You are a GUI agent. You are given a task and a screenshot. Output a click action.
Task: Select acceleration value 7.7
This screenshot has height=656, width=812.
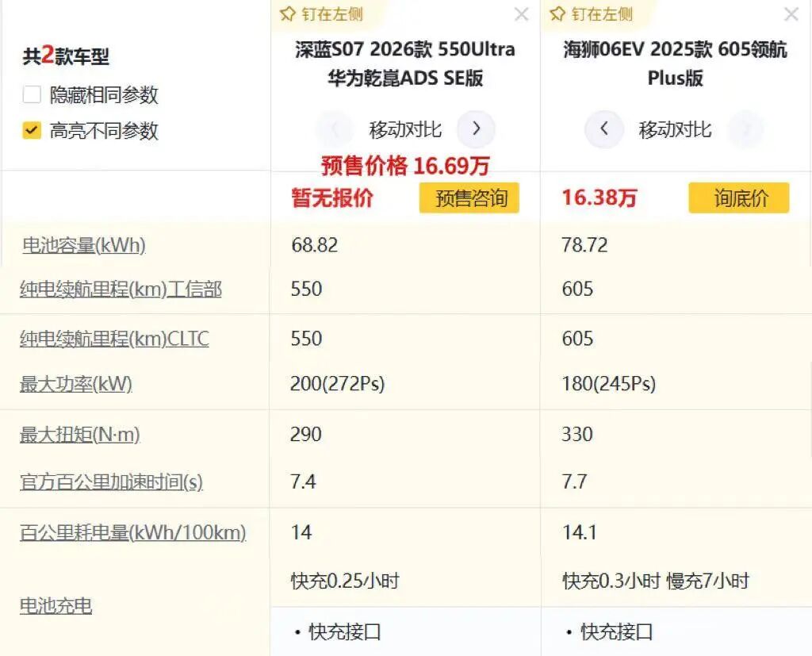[575, 482]
